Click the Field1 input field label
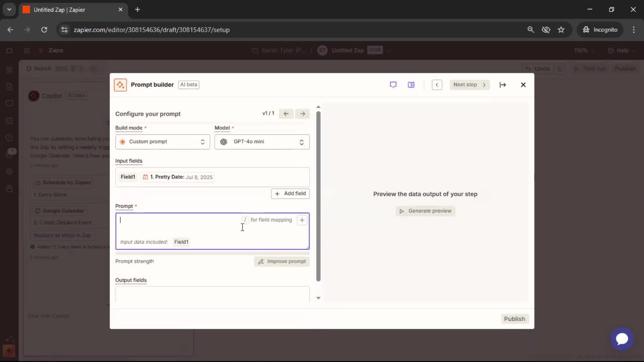The image size is (644, 362). click(x=128, y=177)
